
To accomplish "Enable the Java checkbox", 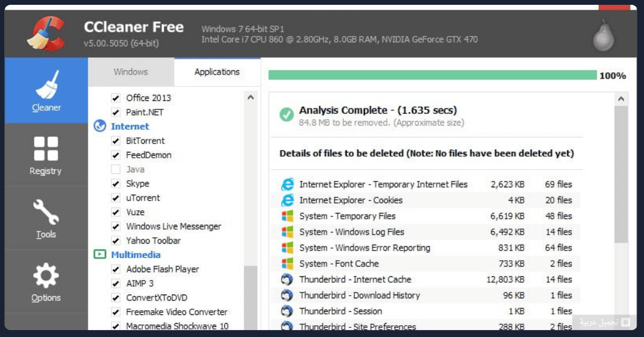I will [x=115, y=170].
